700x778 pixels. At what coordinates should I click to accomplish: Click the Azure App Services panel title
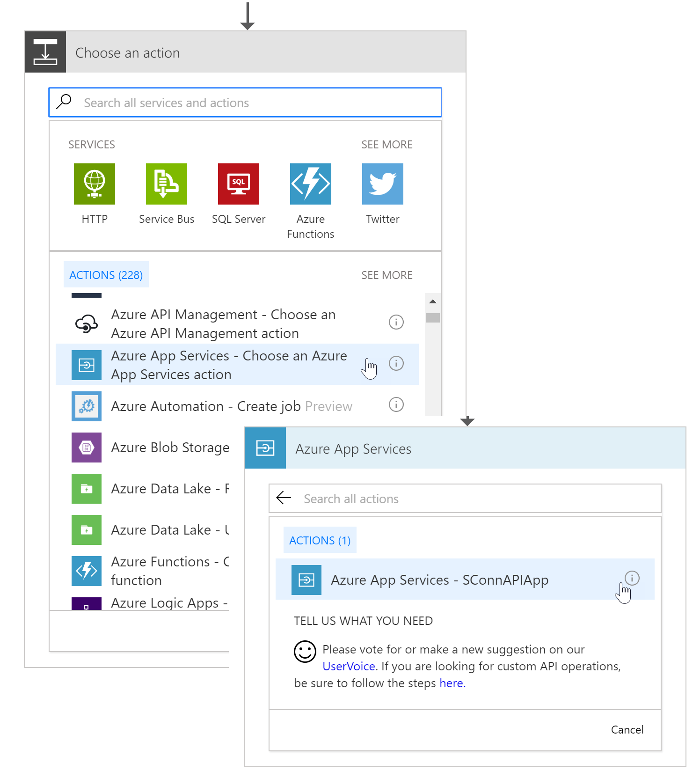pos(353,449)
